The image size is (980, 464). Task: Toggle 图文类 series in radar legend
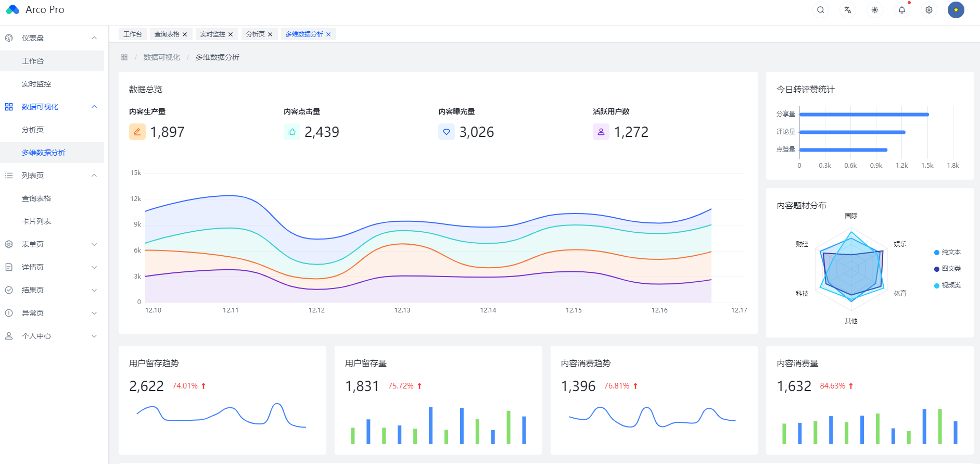click(947, 269)
